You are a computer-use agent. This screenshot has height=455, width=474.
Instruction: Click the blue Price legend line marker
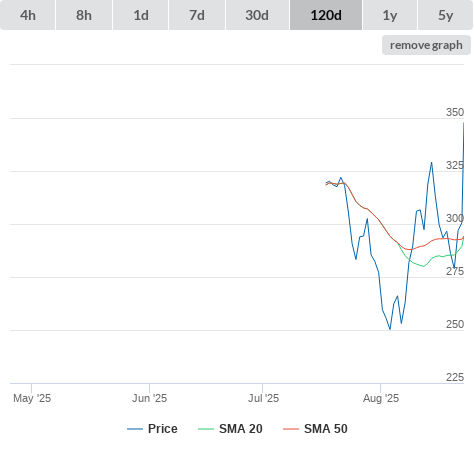click(x=135, y=429)
